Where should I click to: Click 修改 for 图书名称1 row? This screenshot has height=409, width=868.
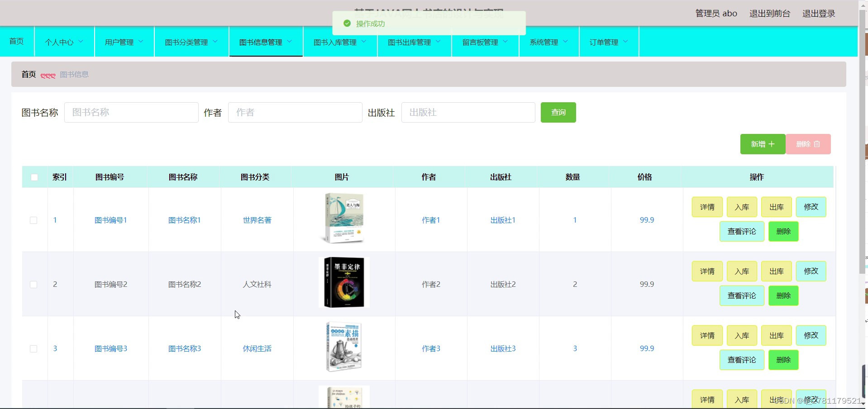[811, 207]
